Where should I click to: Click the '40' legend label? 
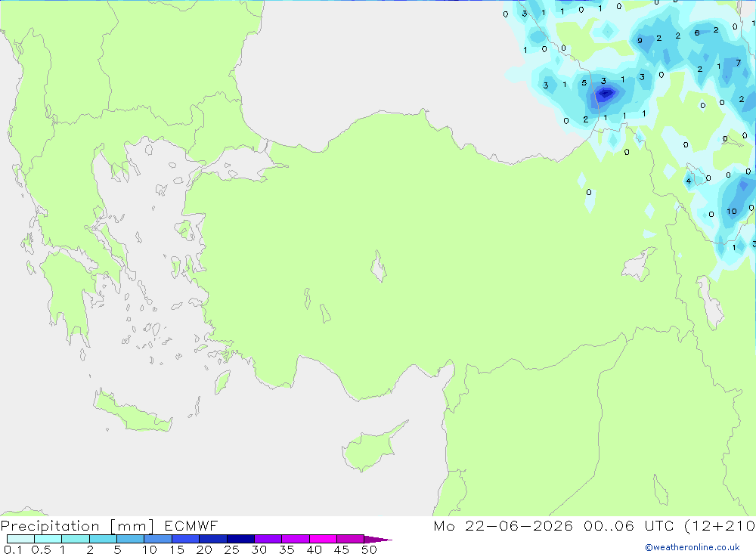pyautogui.click(x=314, y=549)
